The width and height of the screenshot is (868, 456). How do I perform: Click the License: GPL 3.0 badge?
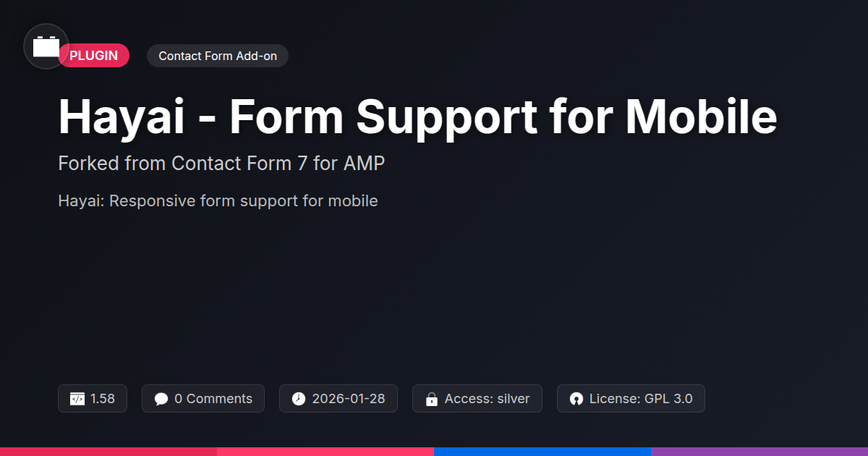tap(631, 399)
